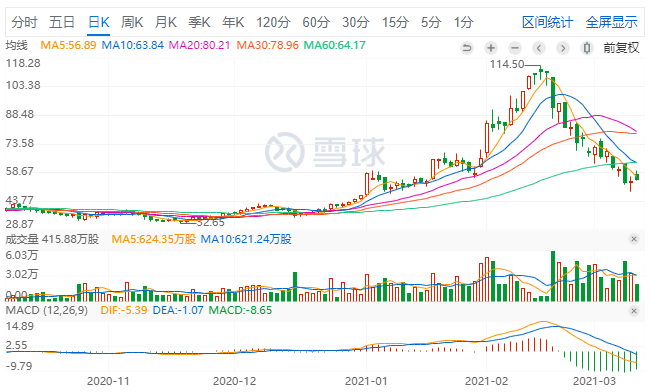Open the 五日 five-day chart tab

(x=62, y=22)
